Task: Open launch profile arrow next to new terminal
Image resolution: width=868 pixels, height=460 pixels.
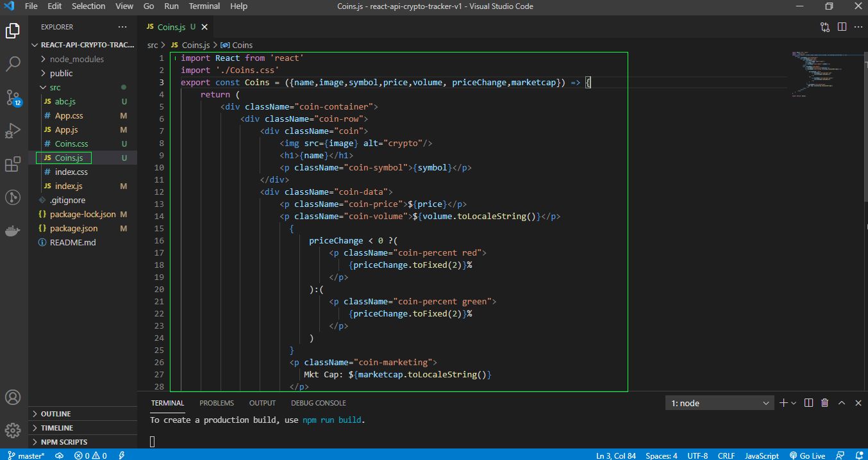Action: tap(794, 403)
